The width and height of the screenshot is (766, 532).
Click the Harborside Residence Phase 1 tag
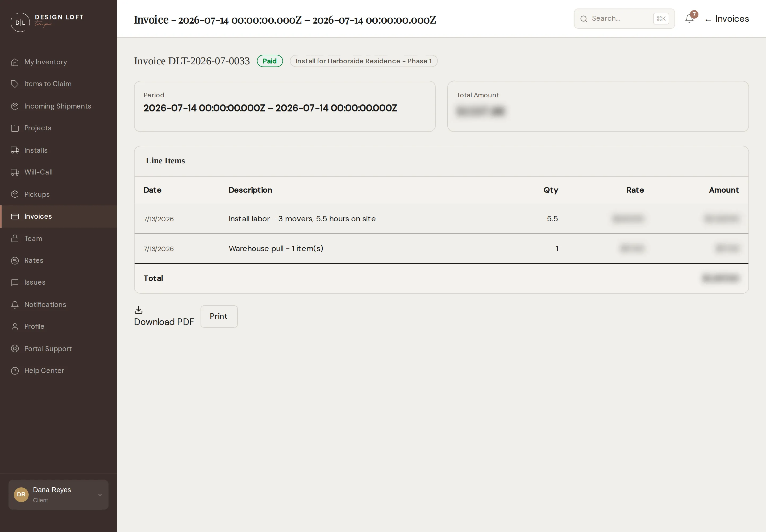[364, 61]
